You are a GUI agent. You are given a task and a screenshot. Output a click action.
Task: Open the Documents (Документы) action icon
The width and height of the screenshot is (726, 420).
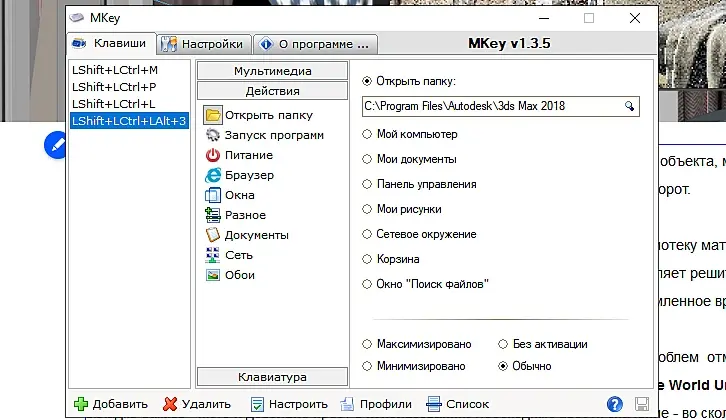click(212, 235)
